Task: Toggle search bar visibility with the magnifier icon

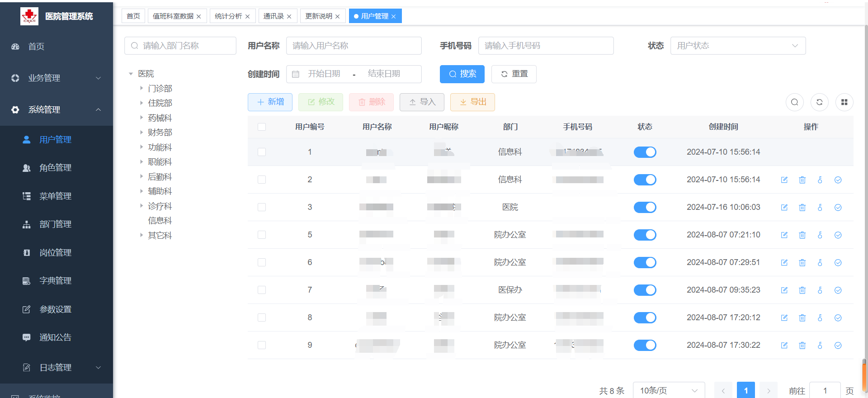Action: click(x=794, y=102)
